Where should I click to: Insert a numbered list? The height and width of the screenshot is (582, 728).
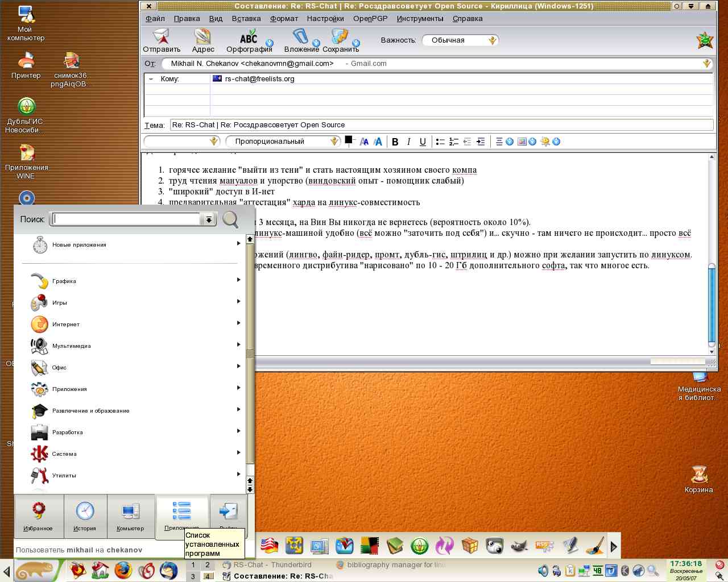click(453, 142)
